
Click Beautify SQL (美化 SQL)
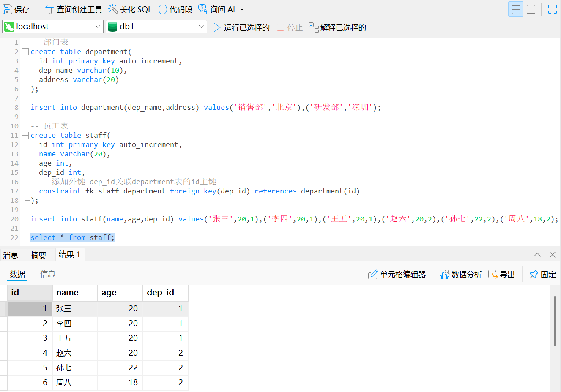pos(130,9)
